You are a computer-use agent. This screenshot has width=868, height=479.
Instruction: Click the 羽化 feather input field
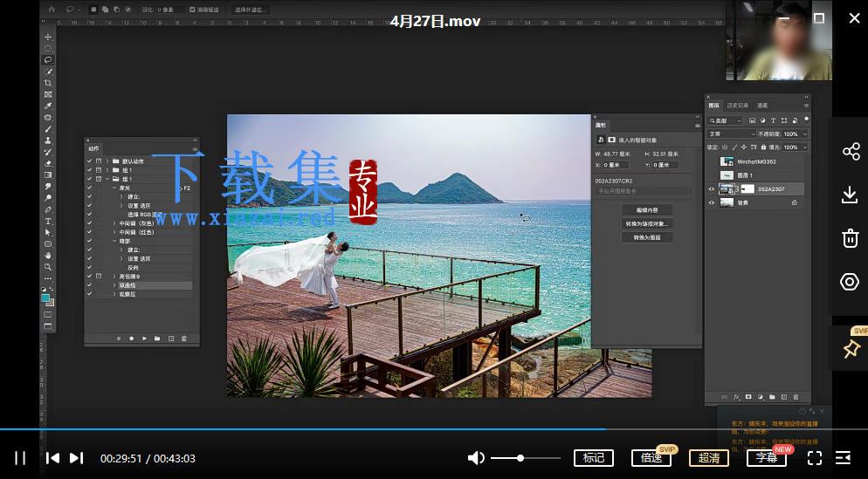(x=170, y=10)
